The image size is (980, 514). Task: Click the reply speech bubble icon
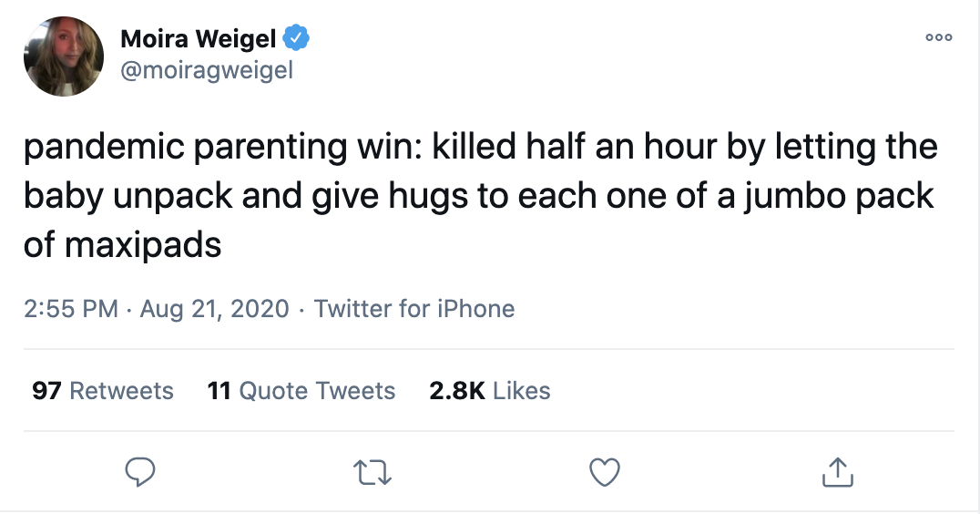click(x=141, y=471)
